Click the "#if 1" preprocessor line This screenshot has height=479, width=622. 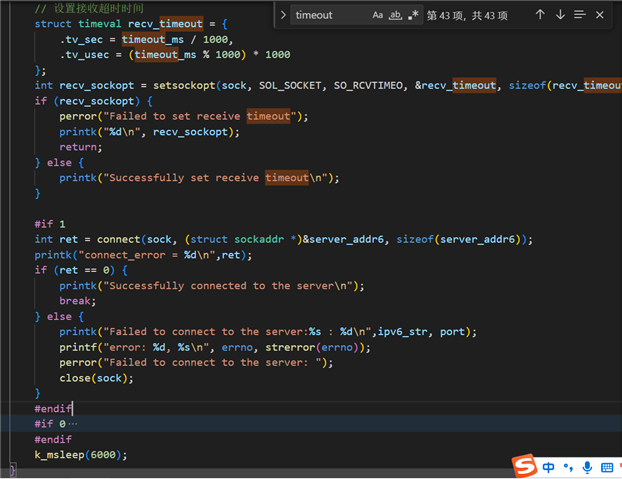pos(50,224)
